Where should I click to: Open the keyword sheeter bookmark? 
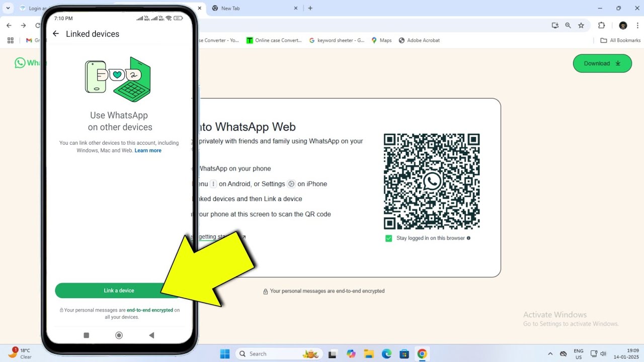337,40
